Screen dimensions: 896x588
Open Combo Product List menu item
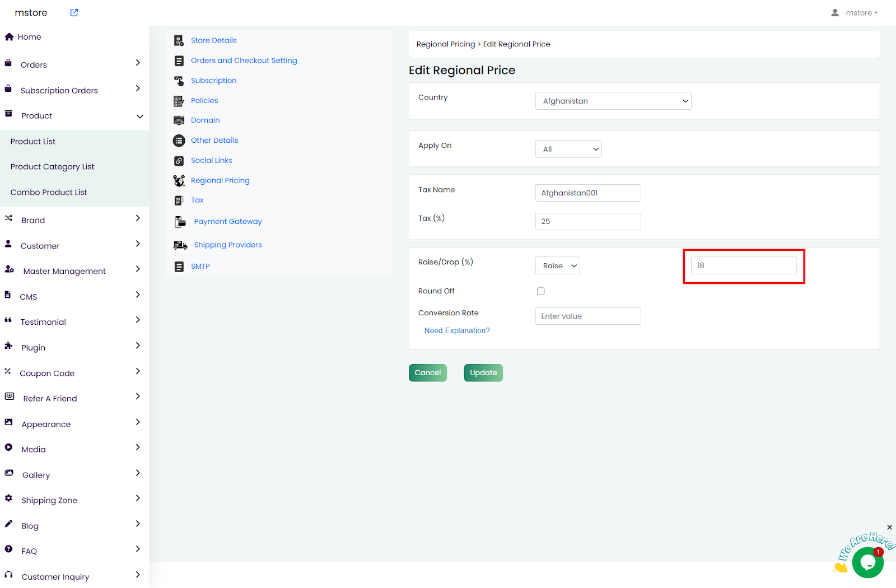[49, 193]
